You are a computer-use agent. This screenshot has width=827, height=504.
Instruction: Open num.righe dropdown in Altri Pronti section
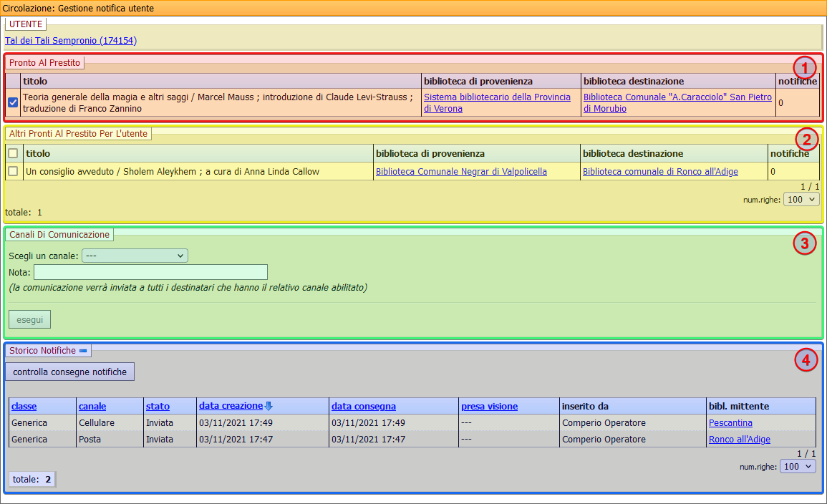[x=801, y=200]
